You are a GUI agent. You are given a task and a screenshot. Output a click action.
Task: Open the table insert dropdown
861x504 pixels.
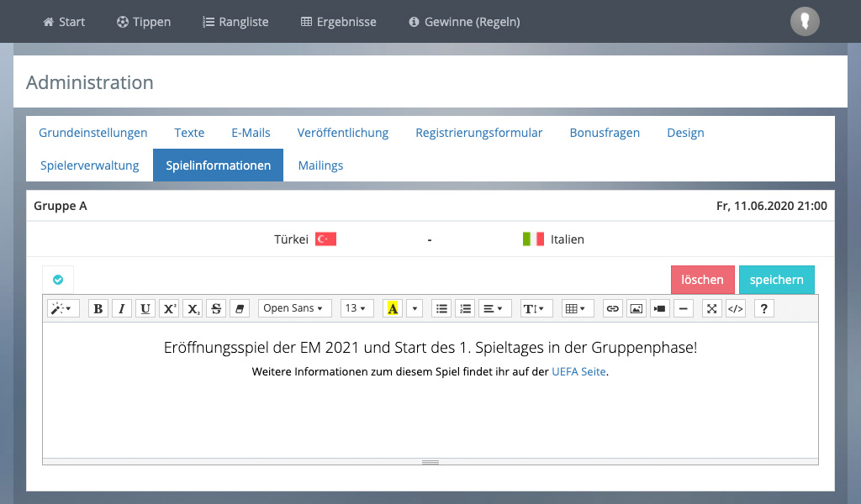coord(578,308)
